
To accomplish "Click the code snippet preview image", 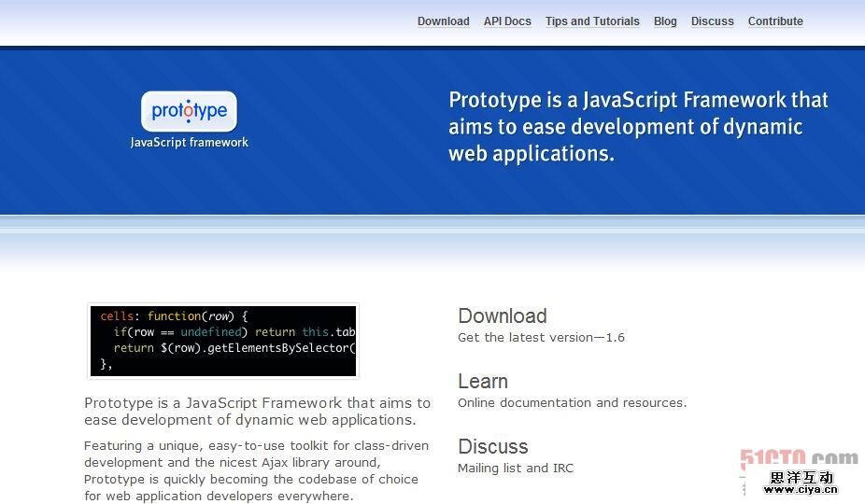I will pos(223,341).
